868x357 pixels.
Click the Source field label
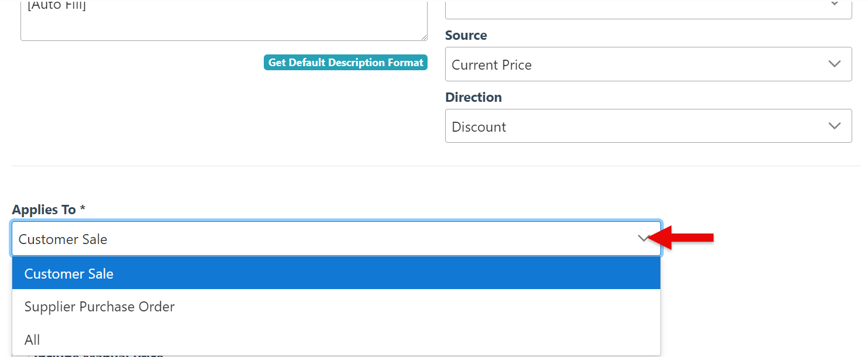click(466, 35)
